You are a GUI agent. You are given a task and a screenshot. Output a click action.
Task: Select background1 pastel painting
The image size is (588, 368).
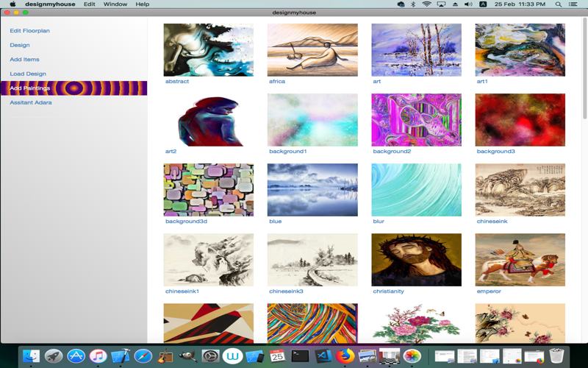coord(312,120)
